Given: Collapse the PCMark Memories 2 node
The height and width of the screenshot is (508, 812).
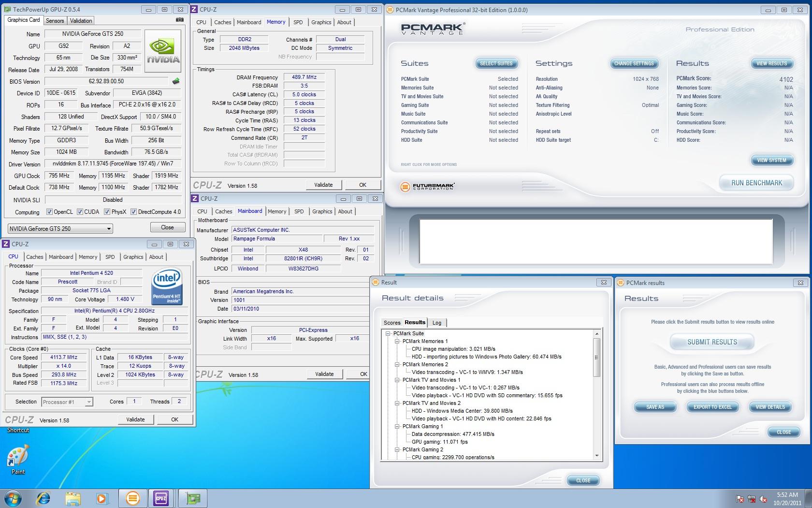Looking at the screenshot, I should (x=397, y=364).
